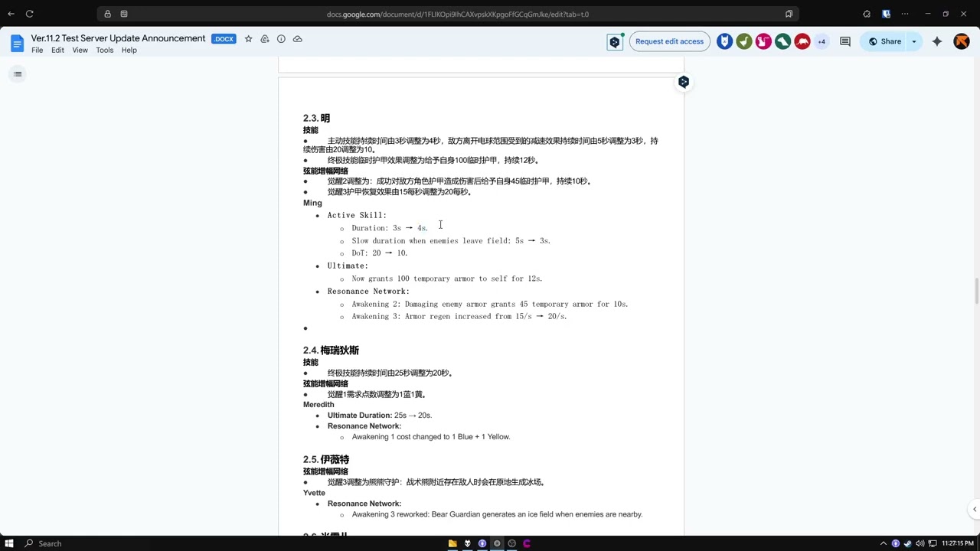The width and height of the screenshot is (980, 551).
Task: Open the site settings icon in address bar
Action: 124,14
